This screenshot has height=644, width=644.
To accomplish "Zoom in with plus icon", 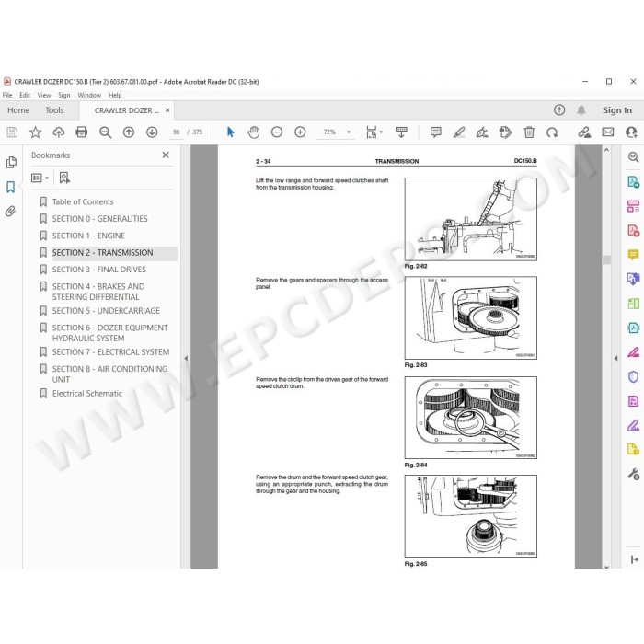I will pyautogui.click(x=300, y=132).
